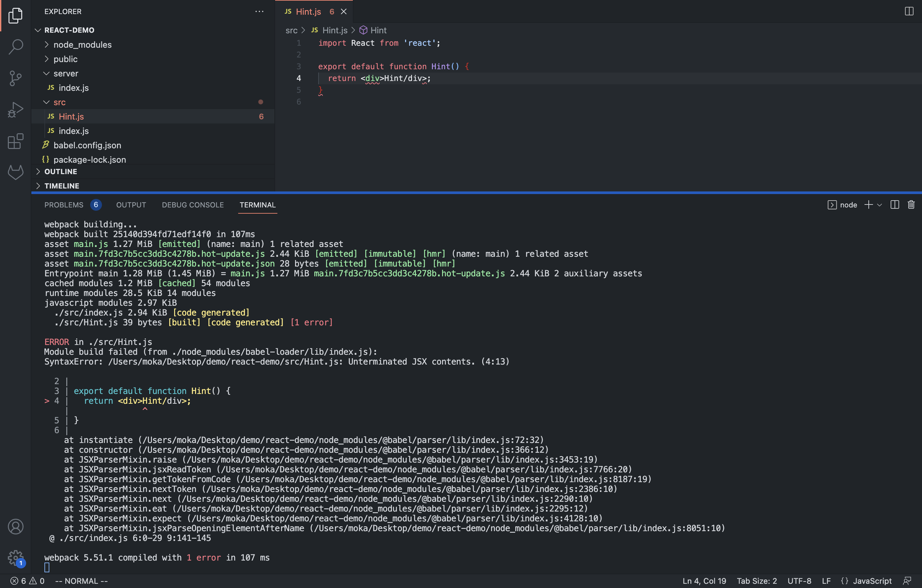This screenshot has height=588, width=922.
Task: Split the terminal panel
Action: (895, 205)
